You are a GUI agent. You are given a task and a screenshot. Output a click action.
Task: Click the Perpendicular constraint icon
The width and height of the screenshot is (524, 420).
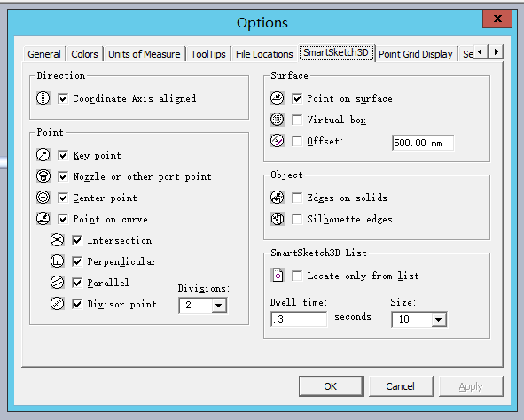(x=57, y=261)
